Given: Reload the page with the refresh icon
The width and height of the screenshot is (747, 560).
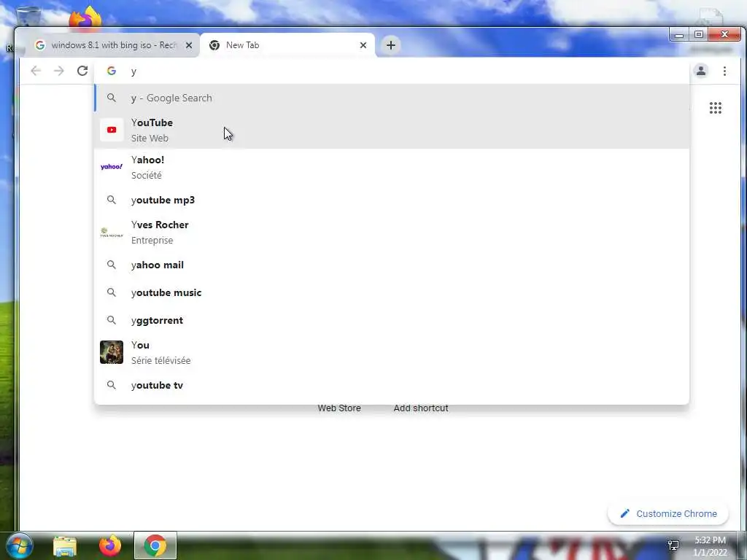Looking at the screenshot, I should click(x=82, y=71).
